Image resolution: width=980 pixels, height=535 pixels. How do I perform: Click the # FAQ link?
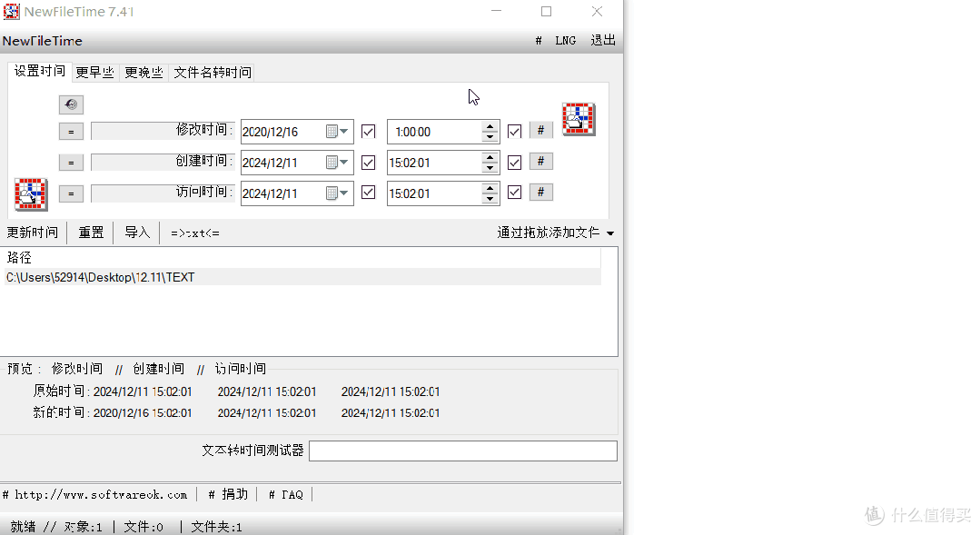click(x=285, y=494)
